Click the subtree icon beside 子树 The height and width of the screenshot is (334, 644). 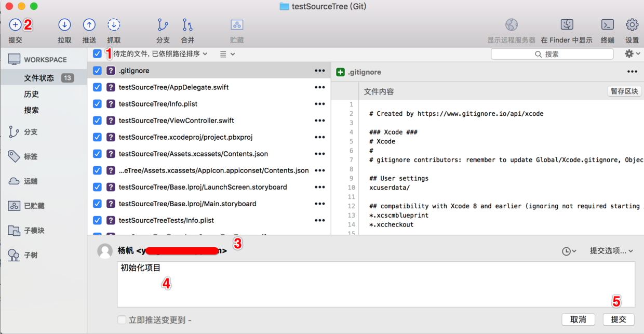pos(14,255)
